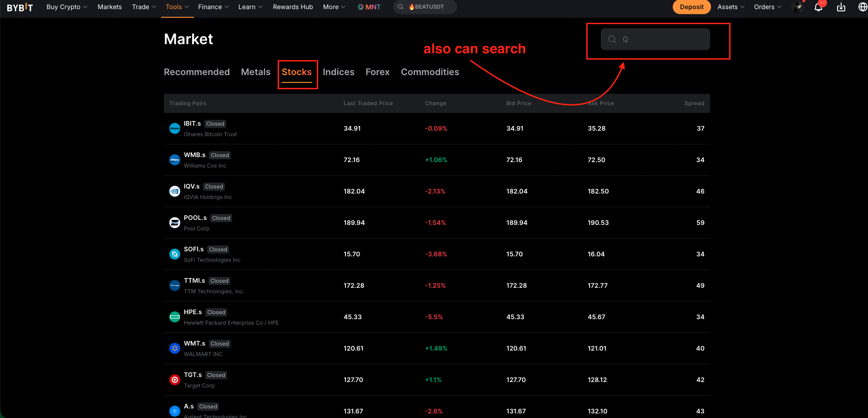Image resolution: width=868 pixels, height=418 pixels.
Task: Click the Bybit logo
Action: pos(20,7)
